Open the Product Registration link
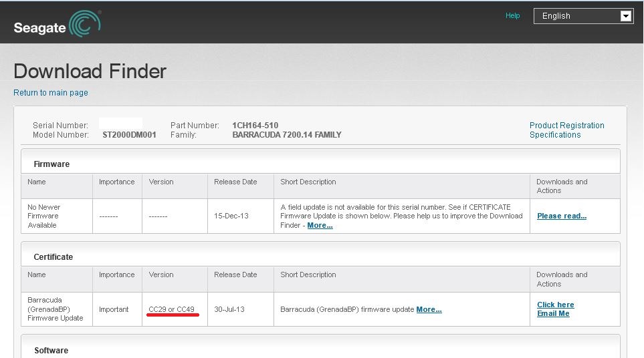 [567, 125]
